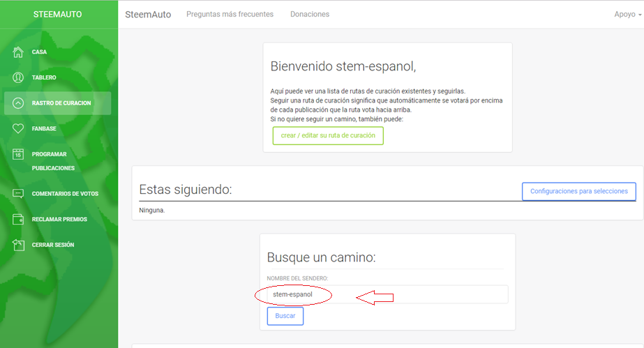Viewport: 644px width, 348px height.
Task: Open the Programar Publicaciones sidebar page
Action: [57, 161]
